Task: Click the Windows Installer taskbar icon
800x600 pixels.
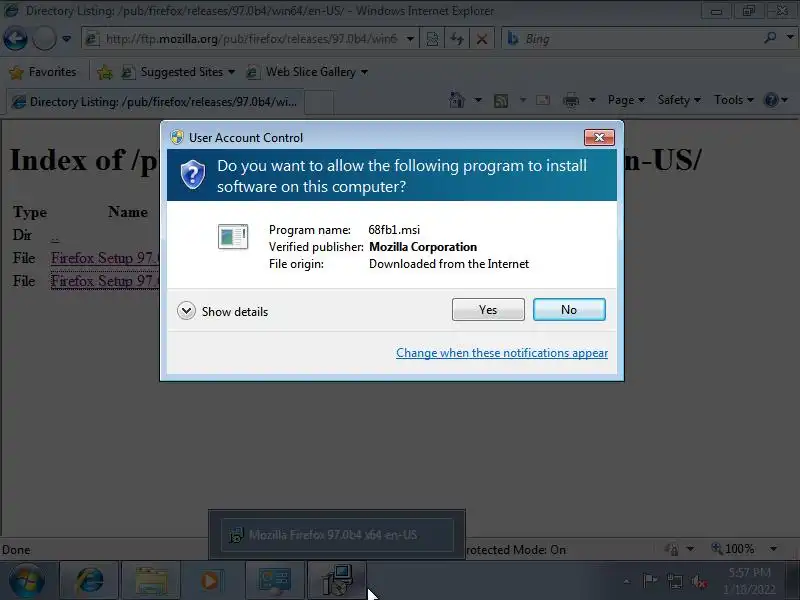Action: pyautogui.click(x=337, y=581)
